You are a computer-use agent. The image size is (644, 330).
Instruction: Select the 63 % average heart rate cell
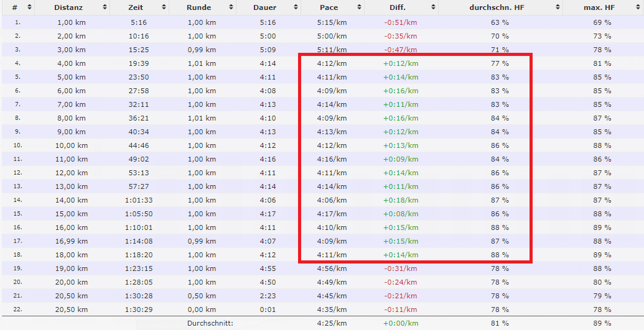500,22
